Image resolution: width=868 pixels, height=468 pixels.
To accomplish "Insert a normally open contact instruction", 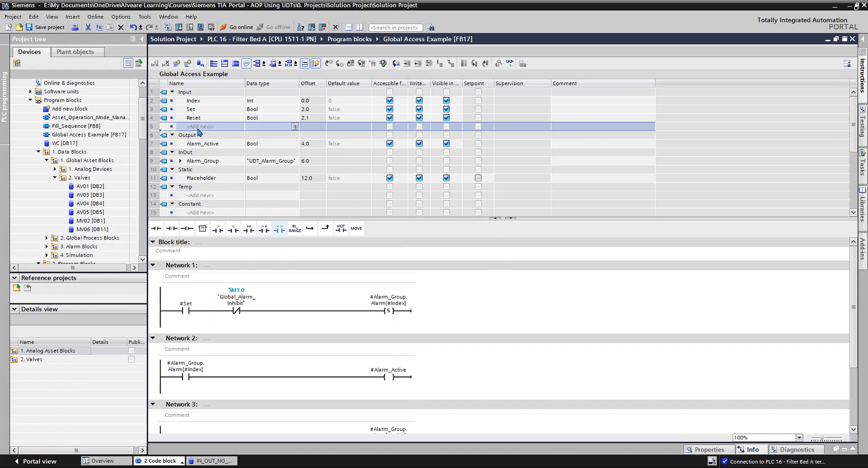I will pos(156,229).
